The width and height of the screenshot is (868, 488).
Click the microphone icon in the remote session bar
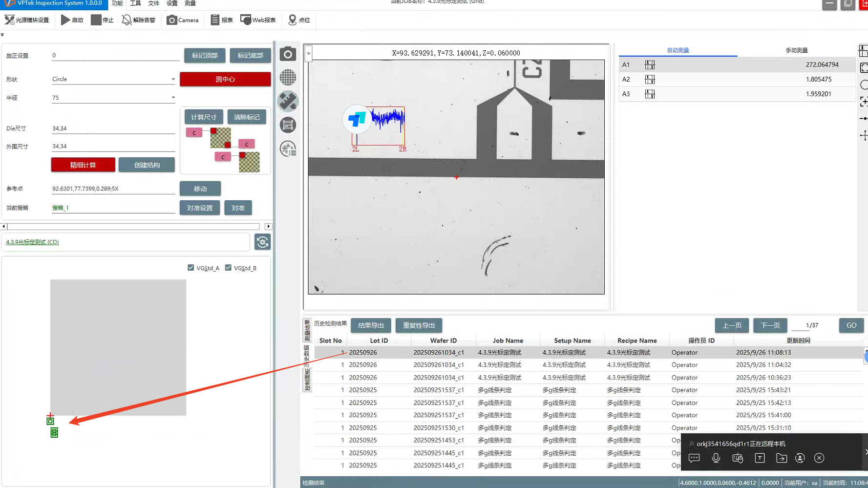coord(716,458)
